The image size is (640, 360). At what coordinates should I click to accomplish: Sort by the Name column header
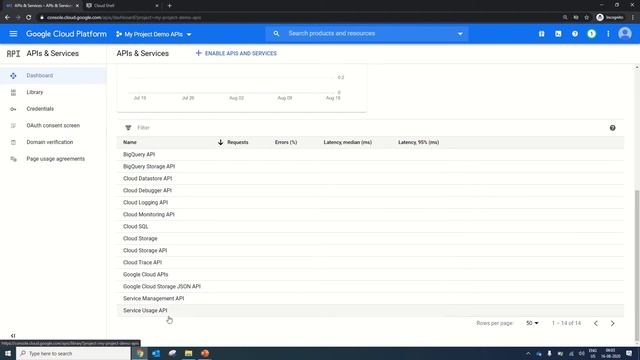coord(130,142)
